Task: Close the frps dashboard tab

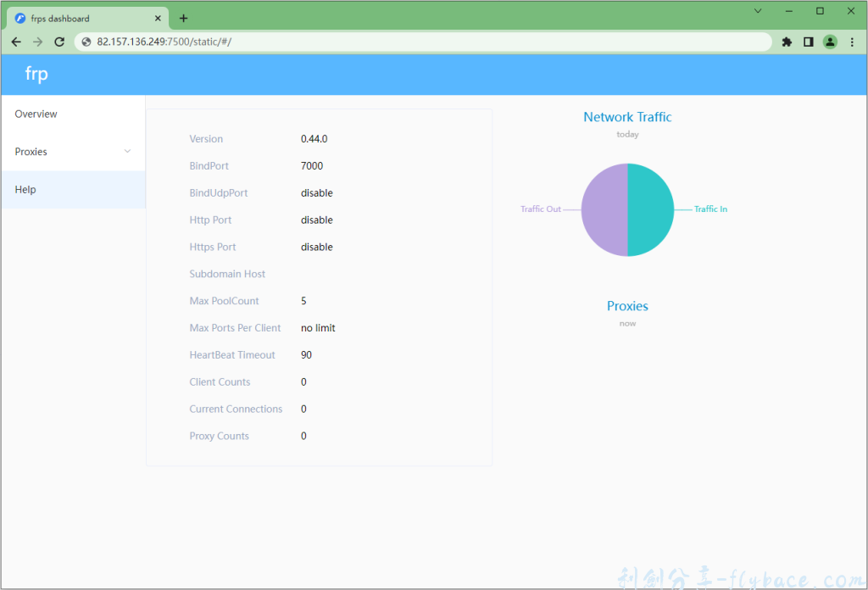Action: click(x=159, y=18)
